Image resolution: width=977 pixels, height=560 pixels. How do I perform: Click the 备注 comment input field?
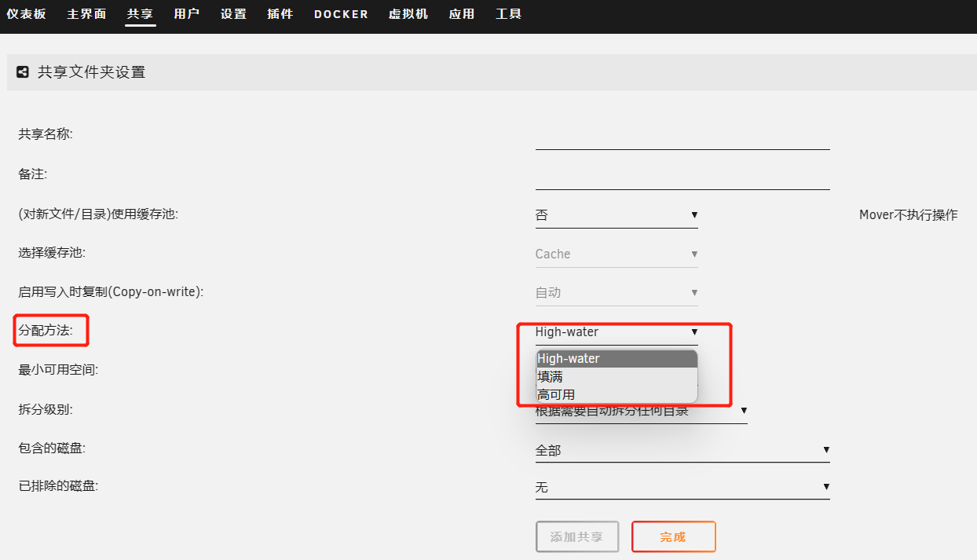pyautogui.click(x=682, y=177)
